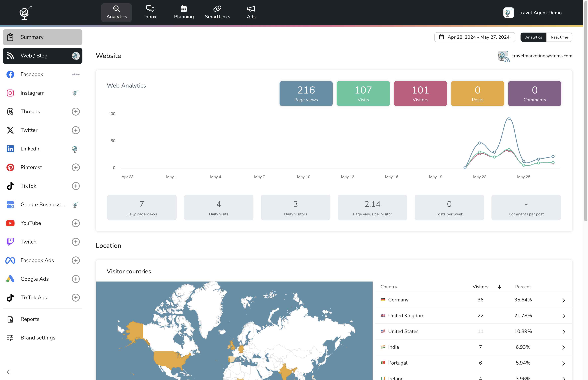Viewport: 588px width, 380px height.
Task: Click the Brand settings sliders icon
Action: pyautogui.click(x=10, y=338)
